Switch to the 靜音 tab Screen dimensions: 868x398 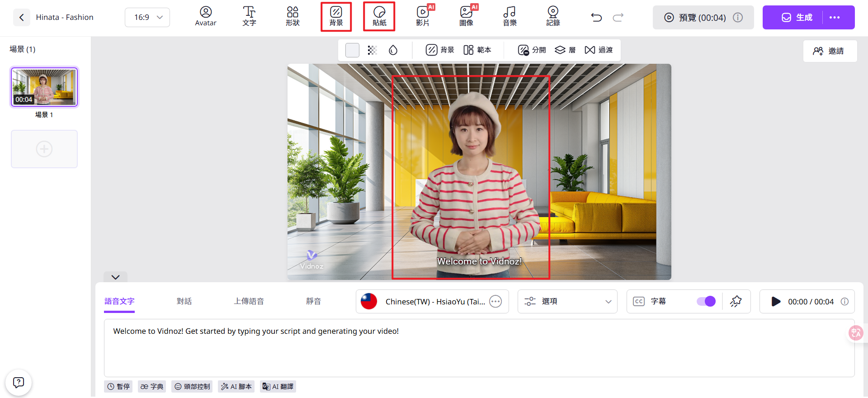coord(313,301)
